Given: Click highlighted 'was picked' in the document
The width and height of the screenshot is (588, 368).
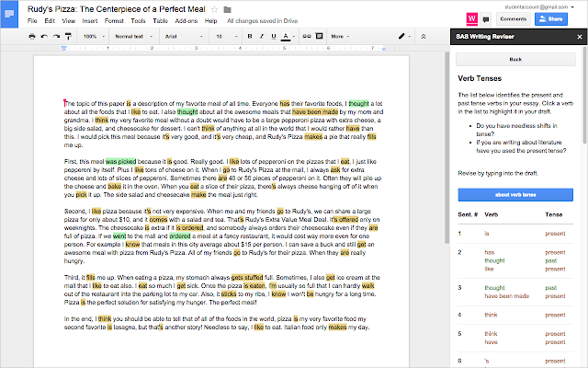Looking at the screenshot, I should coord(120,162).
